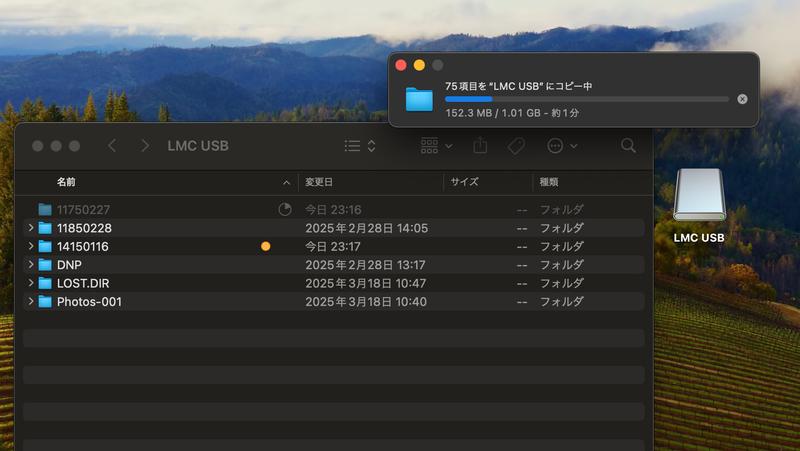
Task: Select folder icon of Photos-001
Action: (45, 302)
